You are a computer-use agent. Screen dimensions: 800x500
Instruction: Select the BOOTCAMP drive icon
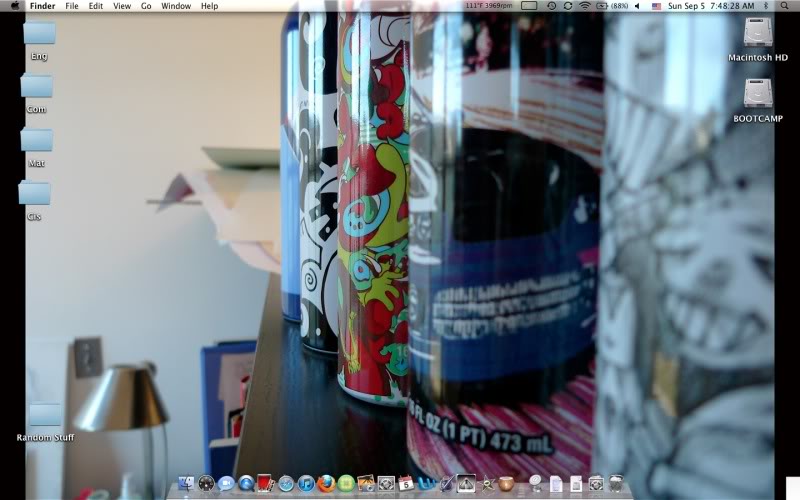coord(758,93)
